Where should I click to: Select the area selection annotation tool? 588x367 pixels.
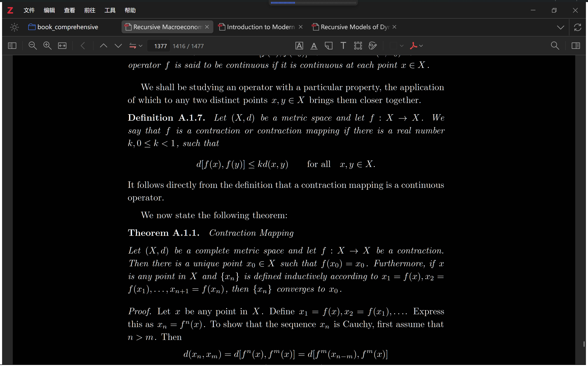click(358, 46)
